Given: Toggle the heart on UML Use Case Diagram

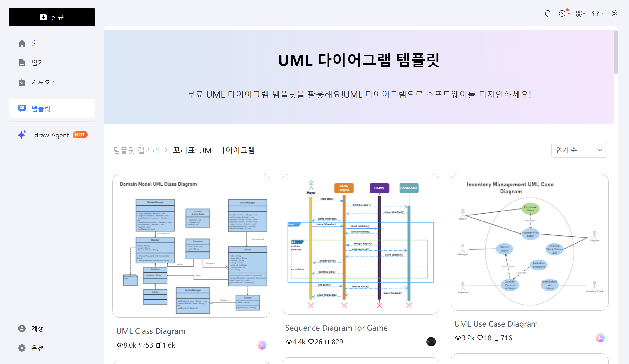Looking at the screenshot, I should (481, 338).
